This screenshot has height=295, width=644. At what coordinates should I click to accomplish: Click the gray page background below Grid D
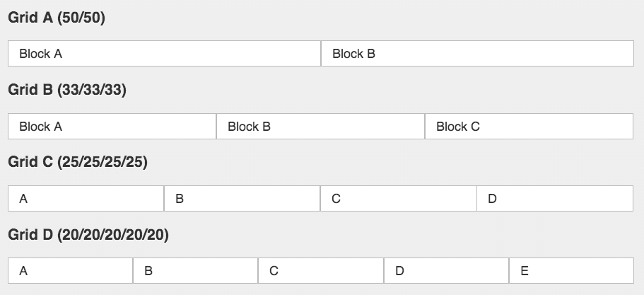[x=322, y=289]
